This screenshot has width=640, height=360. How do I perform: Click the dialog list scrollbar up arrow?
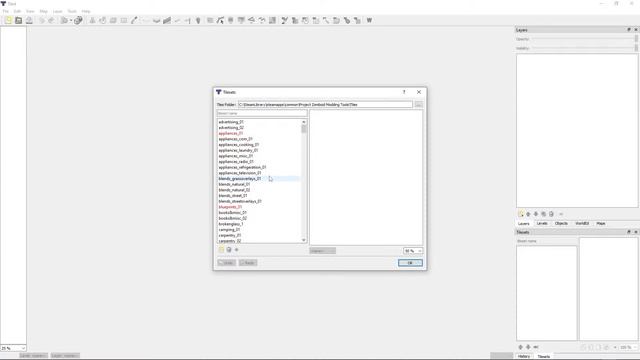click(304, 122)
